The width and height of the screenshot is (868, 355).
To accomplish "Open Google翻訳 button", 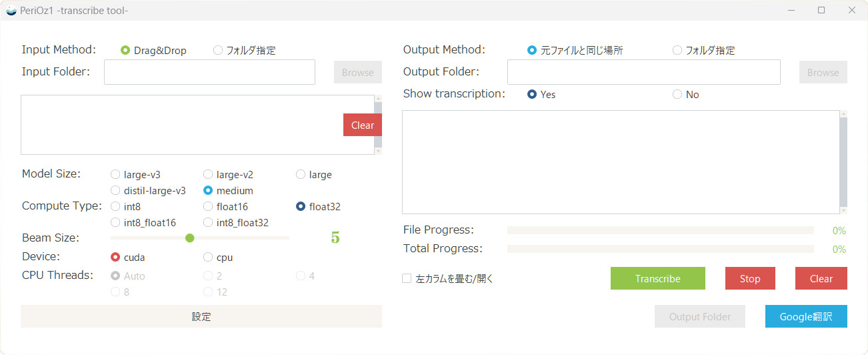I will pyautogui.click(x=805, y=317).
